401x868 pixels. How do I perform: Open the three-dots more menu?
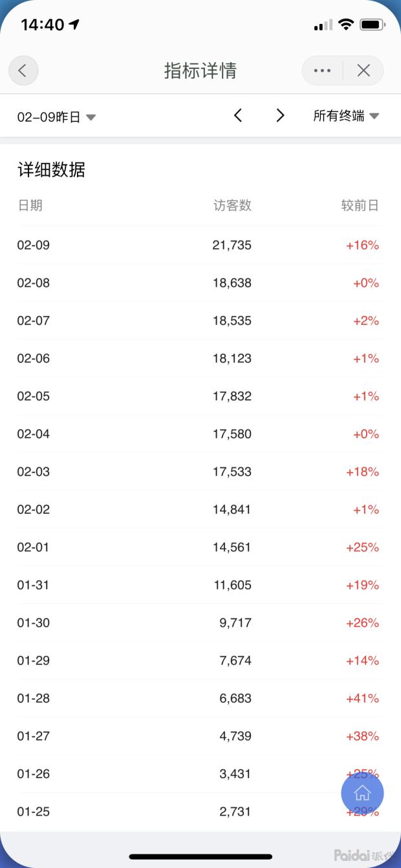pyautogui.click(x=322, y=70)
